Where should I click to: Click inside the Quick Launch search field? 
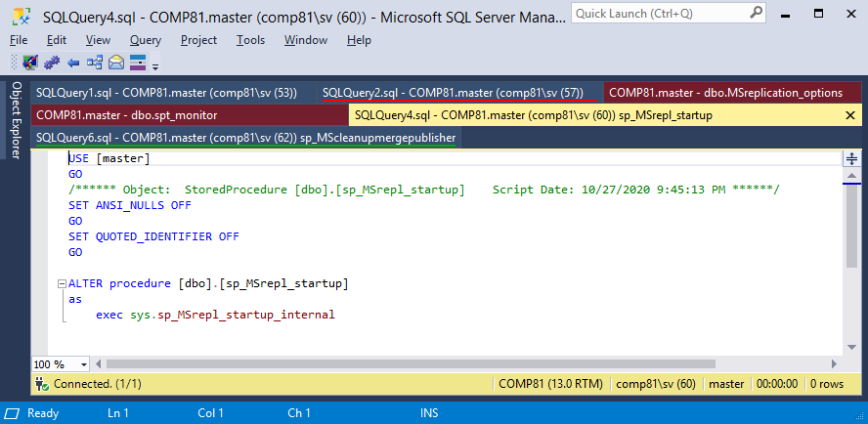click(659, 13)
